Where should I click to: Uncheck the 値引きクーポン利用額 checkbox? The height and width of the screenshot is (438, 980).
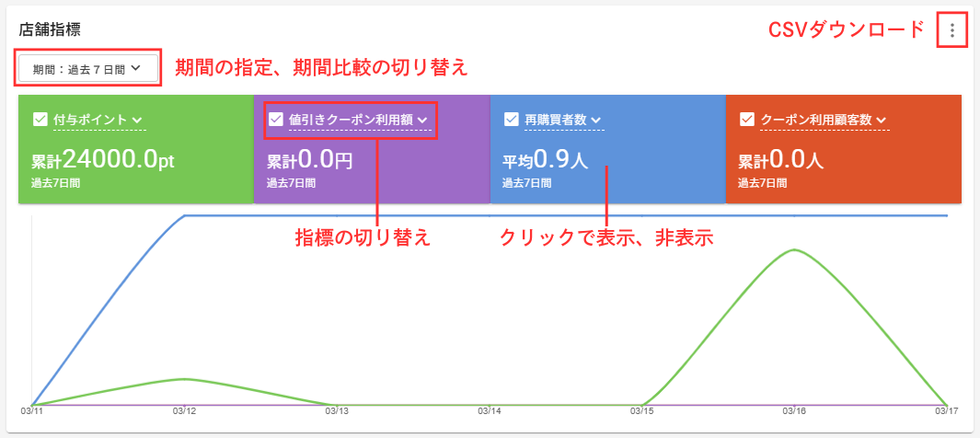pyautogui.click(x=275, y=120)
